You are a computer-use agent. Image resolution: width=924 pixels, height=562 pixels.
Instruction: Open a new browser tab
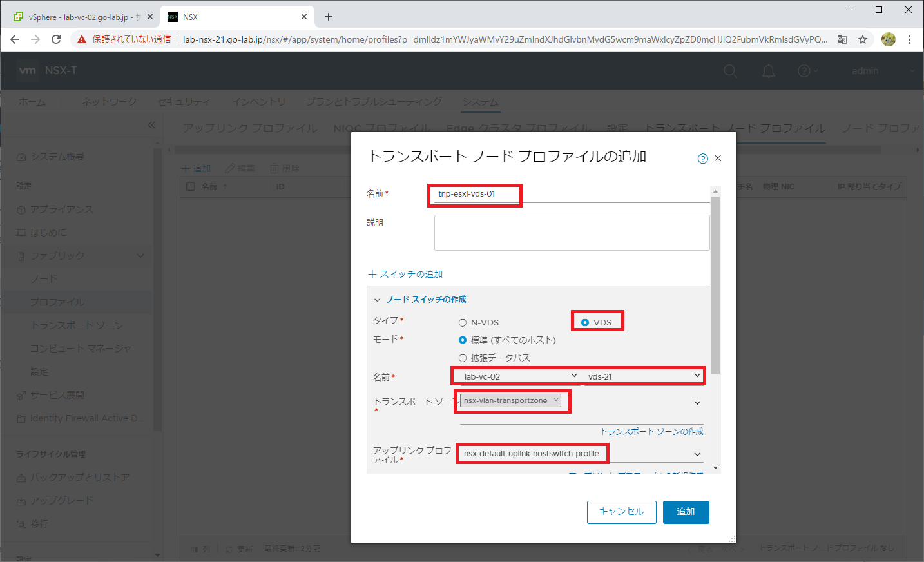tap(329, 17)
